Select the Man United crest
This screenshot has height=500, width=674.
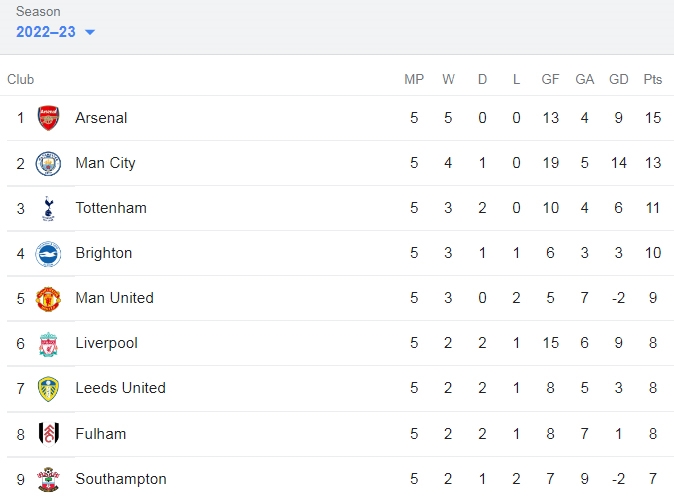coord(48,299)
